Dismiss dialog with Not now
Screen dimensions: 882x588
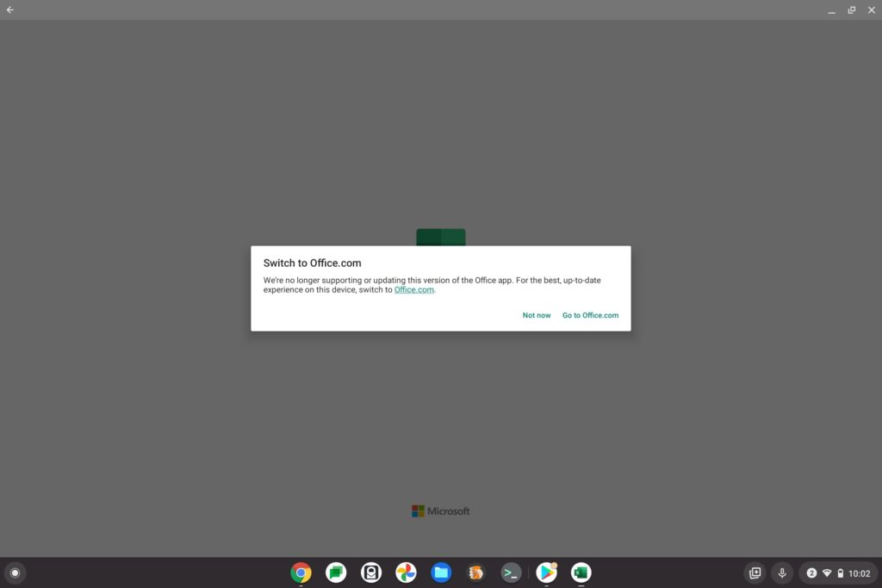pos(537,315)
